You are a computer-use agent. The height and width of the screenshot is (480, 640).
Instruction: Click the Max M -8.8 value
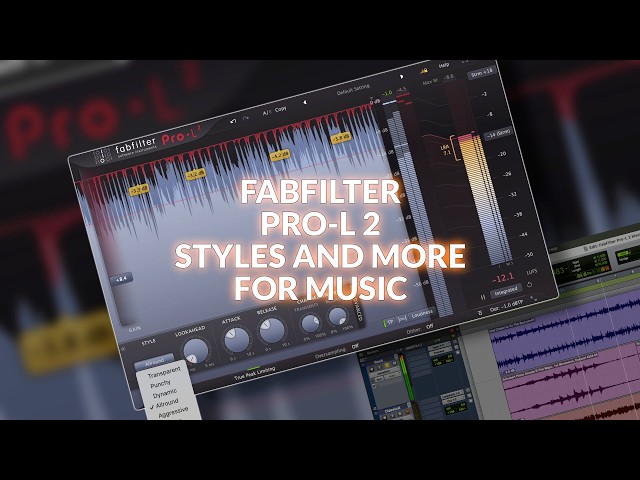point(449,77)
